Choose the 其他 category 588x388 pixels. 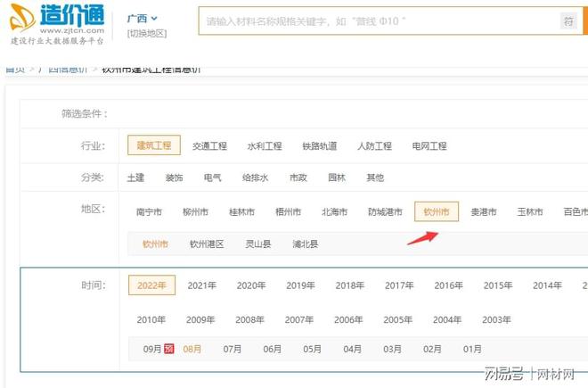pyautogui.click(x=375, y=177)
